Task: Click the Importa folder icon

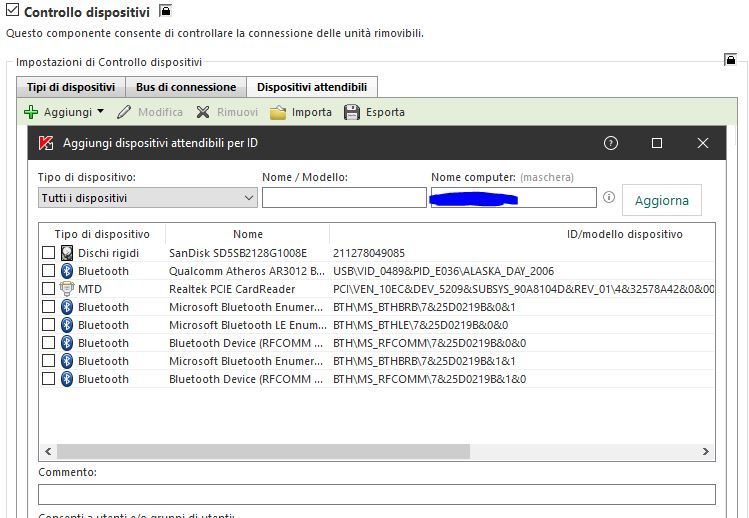Action: [x=278, y=113]
